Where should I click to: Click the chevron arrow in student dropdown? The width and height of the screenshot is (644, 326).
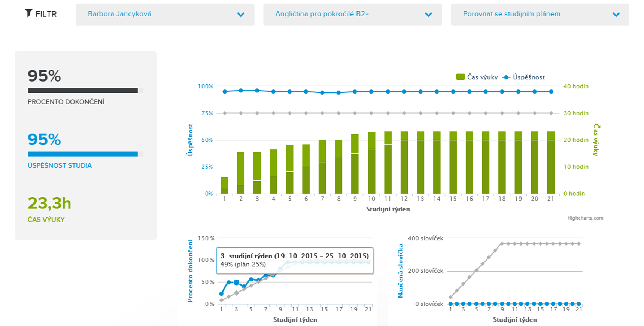coord(241,15)
